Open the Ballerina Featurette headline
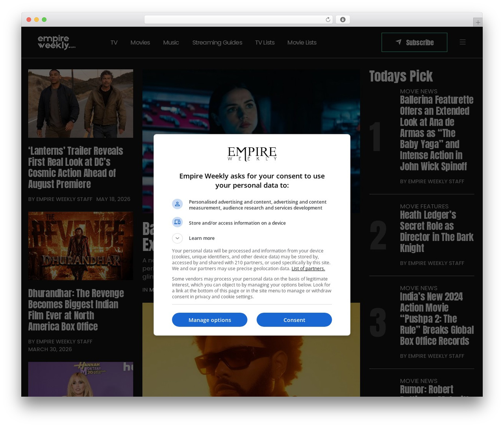 [x=437, y=133]
